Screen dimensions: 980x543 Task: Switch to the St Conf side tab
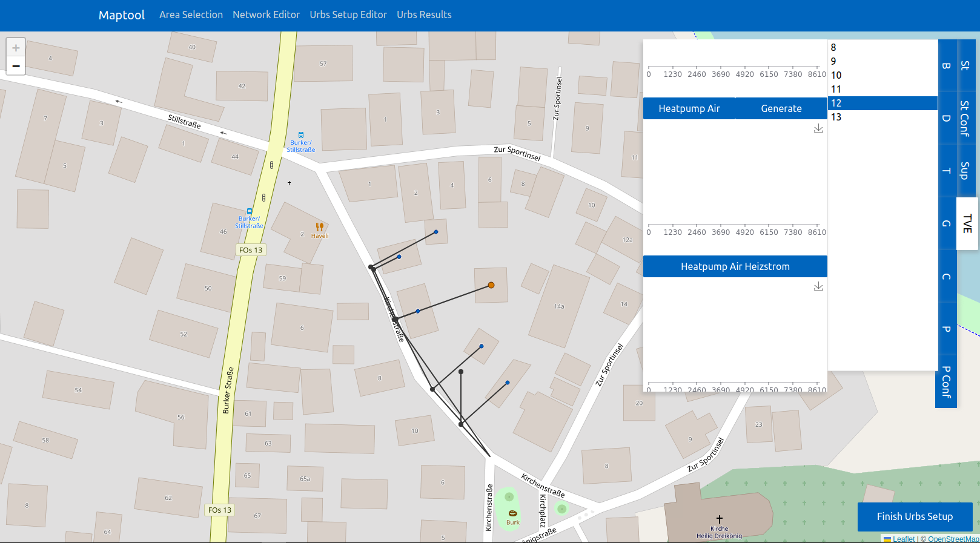(965, 118)
